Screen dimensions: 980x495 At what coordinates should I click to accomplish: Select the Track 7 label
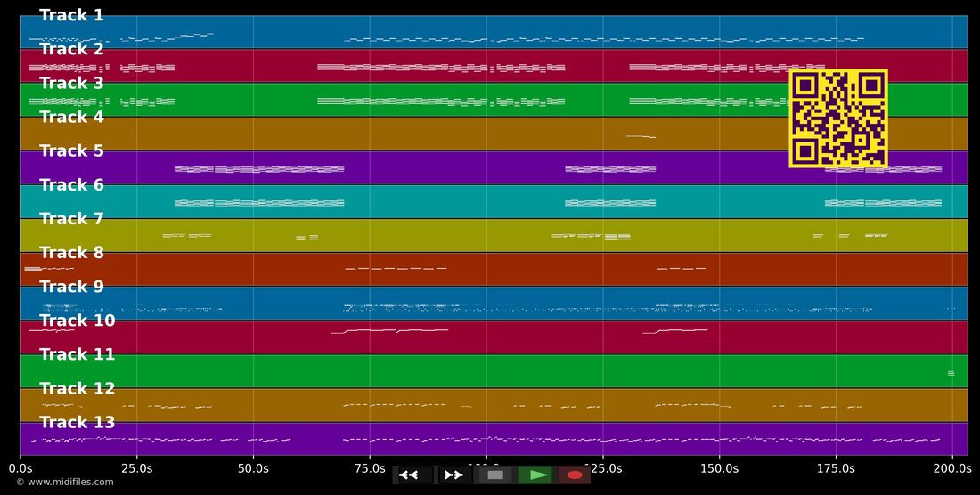coord(72,219)
